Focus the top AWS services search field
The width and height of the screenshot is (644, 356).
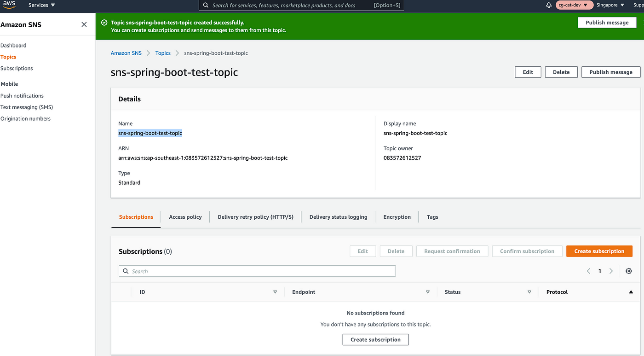[x=301, y=6]
